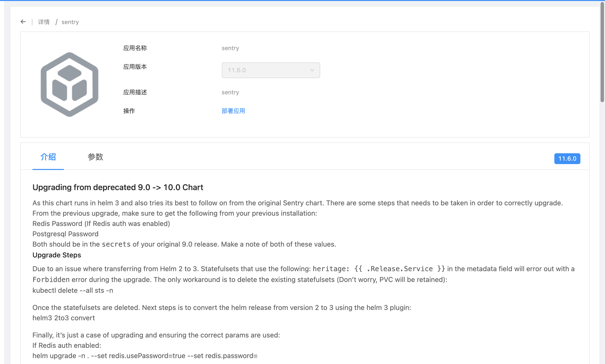Screen dimensions: 605x364
Task: Click the command 'helm3 2to3 convert'
Action: coord(64,318)
